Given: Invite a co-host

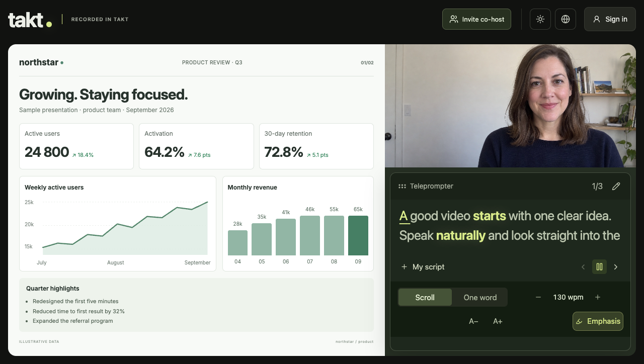Looking at the screenshot, I should click(476, 19).
